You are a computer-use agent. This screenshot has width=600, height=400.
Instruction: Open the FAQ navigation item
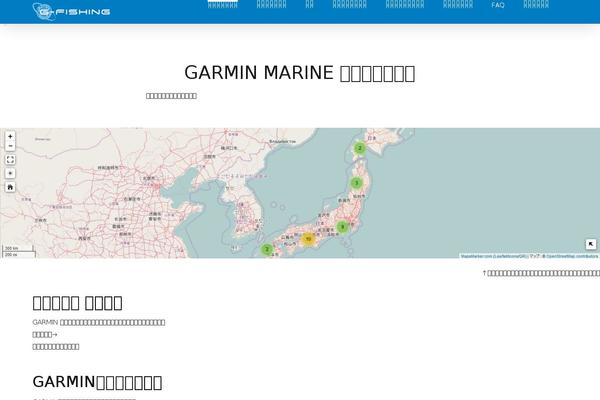(497, 5)
